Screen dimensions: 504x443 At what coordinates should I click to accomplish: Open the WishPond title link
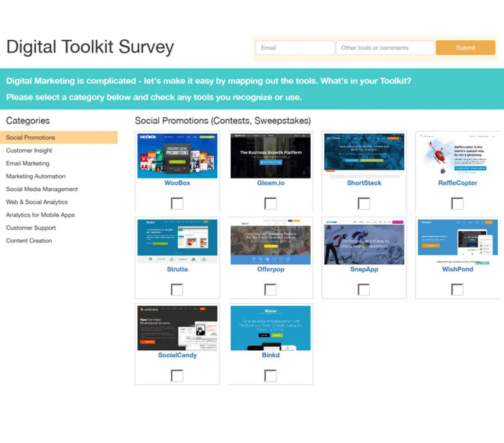pos(457,269)
